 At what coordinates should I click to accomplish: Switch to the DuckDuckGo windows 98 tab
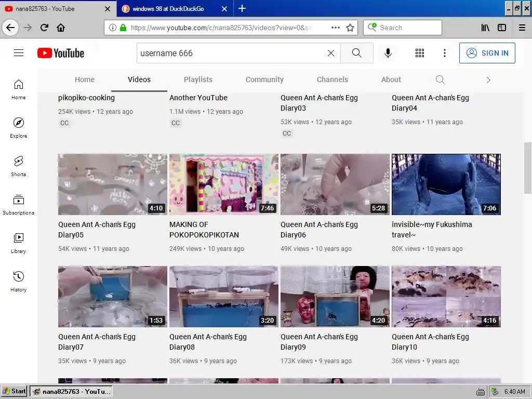(168, 9)
